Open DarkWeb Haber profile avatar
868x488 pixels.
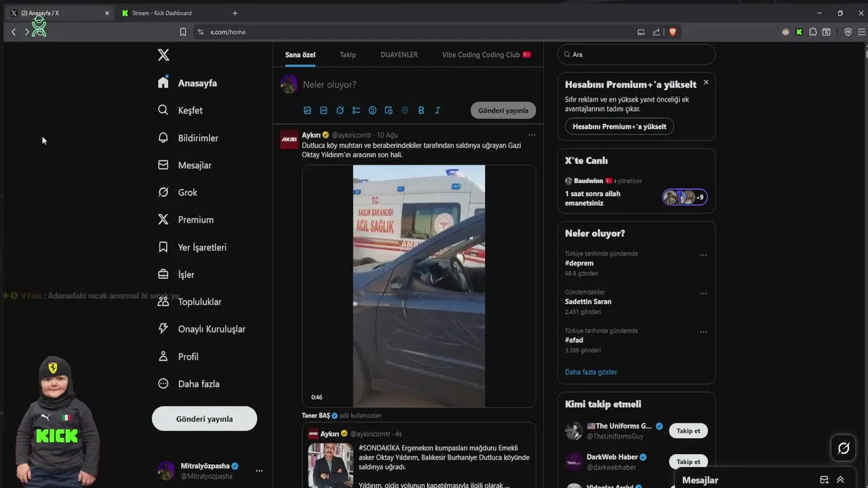574,462
